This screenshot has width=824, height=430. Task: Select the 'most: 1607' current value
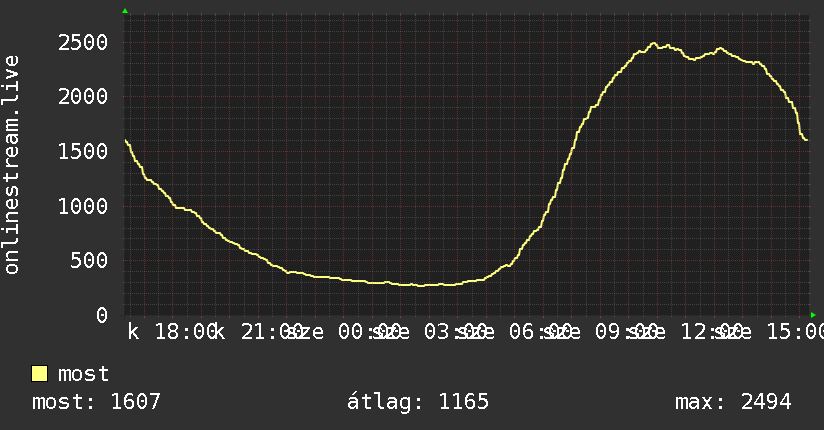point(96,402)
